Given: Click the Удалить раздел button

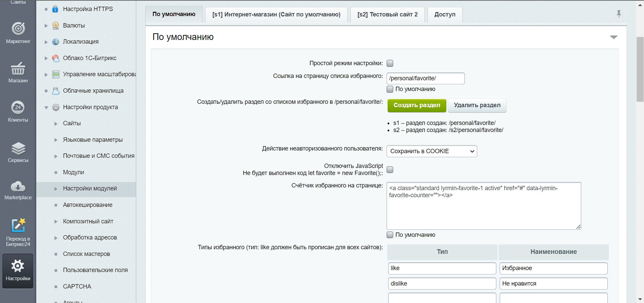Looking at the screenshot, I should point(477,105).
